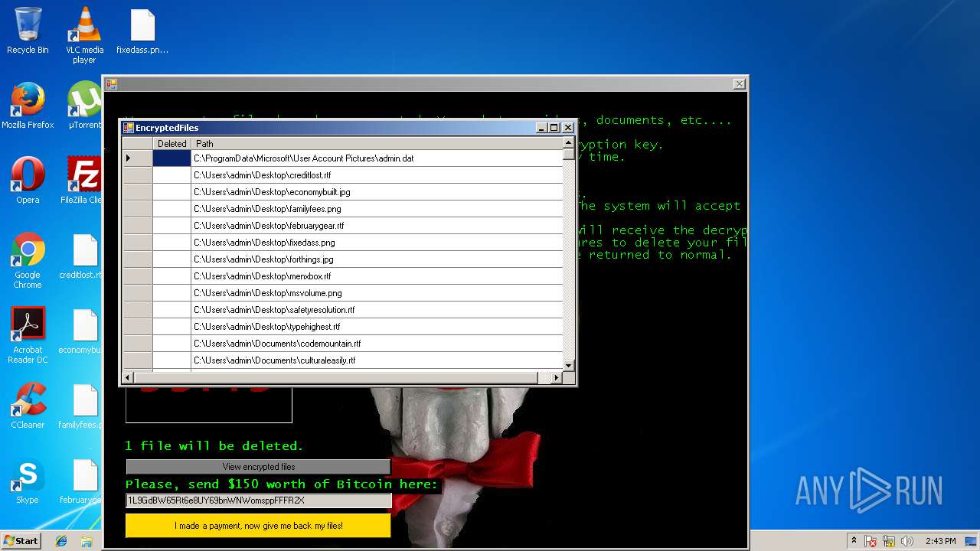
Task: Open the Recycle Bin desktop icon
Action: pyautogui.click(x=28, y=31)
